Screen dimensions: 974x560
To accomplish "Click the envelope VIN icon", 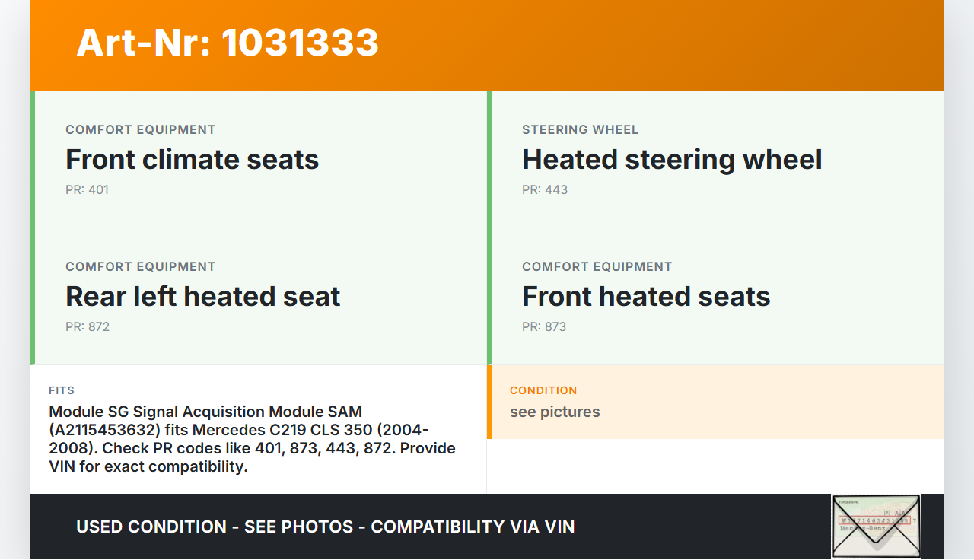I will (x=876, y=526).
